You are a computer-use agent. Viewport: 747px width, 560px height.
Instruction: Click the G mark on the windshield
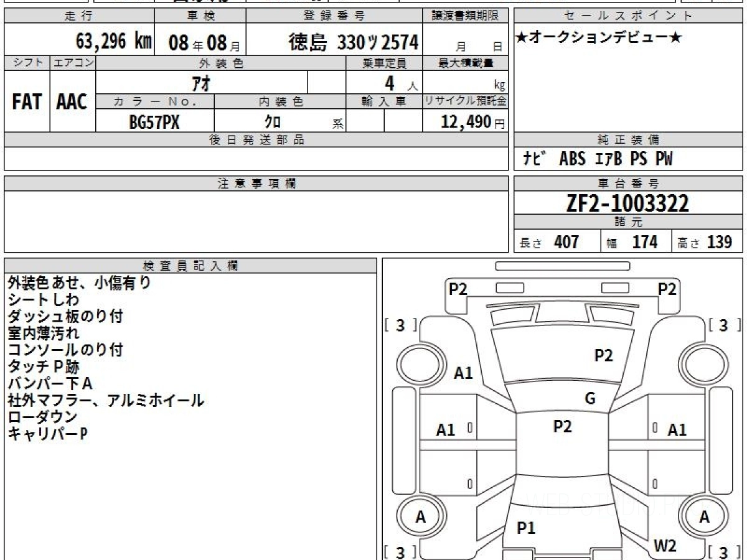590,399
